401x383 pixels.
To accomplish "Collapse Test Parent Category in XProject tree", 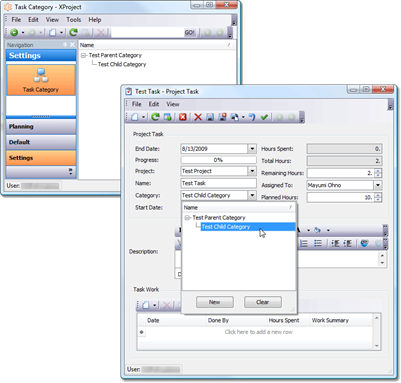I will pos(83,55).
